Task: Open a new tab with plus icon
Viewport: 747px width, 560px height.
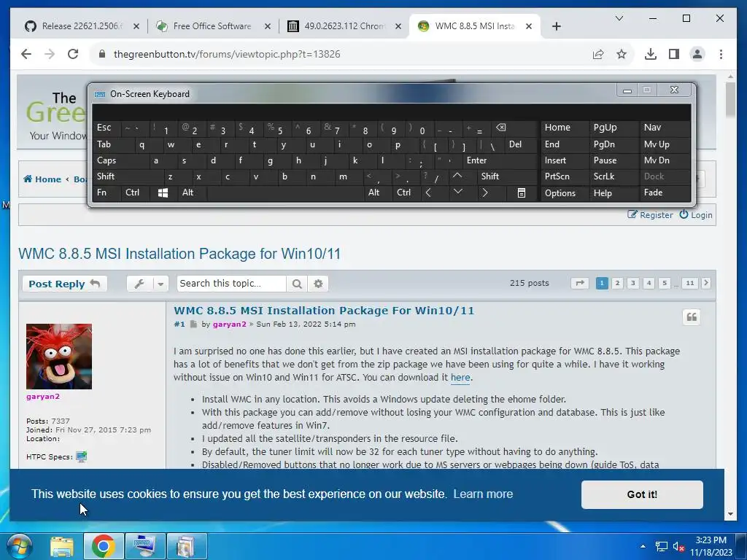Action: tap(557, 26)
